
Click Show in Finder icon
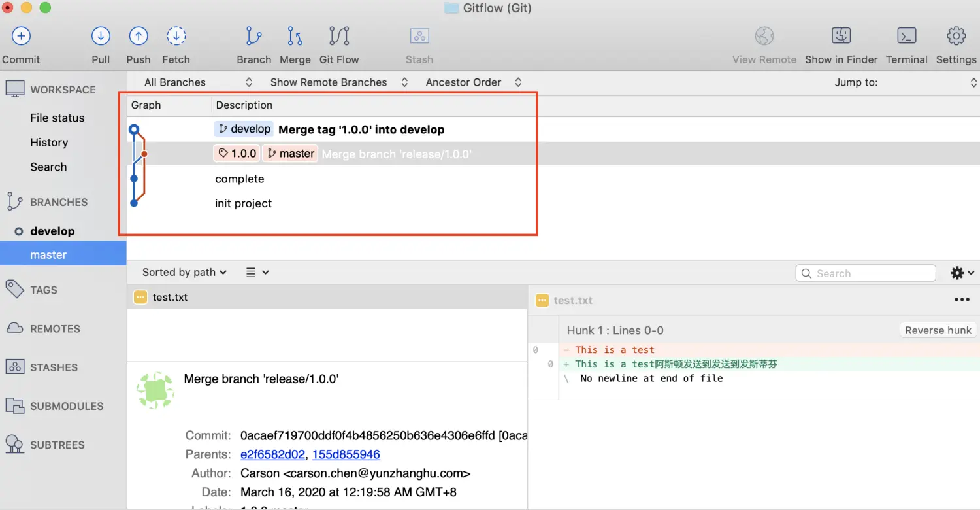pos(841,37)
